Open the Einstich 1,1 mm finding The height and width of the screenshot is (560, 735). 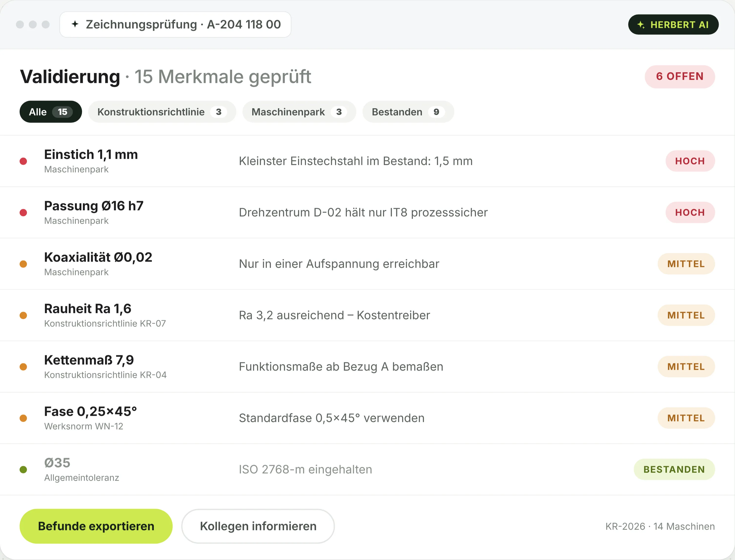pos(367,161)
